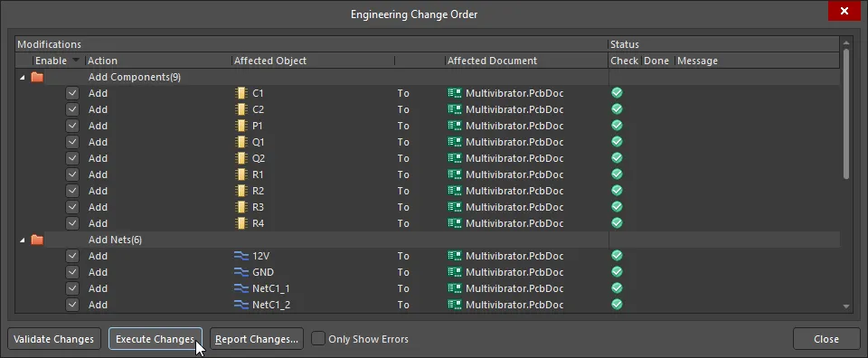Toggle the Enable checkbox for 12V net
The width and height of the screenshot is (868, 358).
[72, 256]
